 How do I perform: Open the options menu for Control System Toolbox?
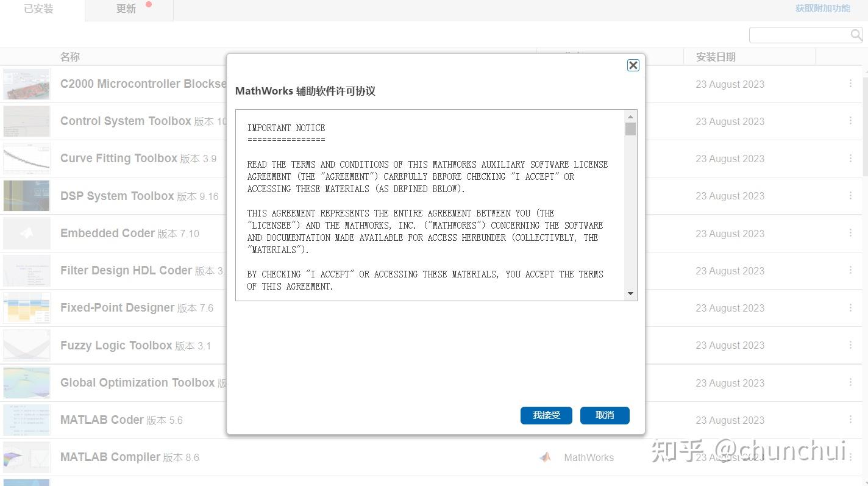coord(851,121)
